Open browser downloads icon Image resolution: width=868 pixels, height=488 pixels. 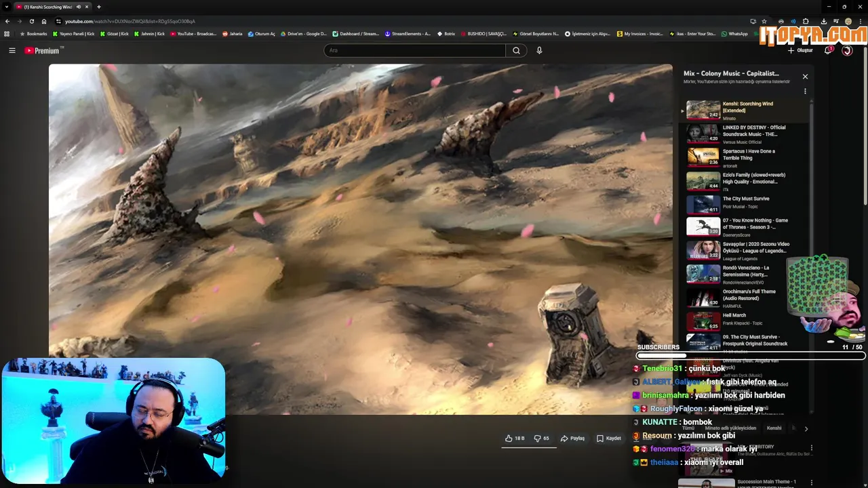pyautogui.click(x=824, y=21)
